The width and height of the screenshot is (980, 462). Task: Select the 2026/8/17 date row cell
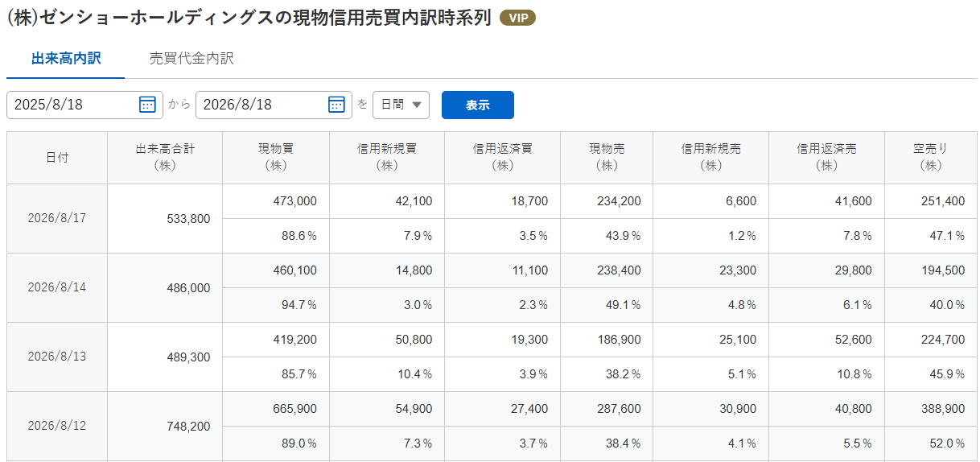[57, 219]
